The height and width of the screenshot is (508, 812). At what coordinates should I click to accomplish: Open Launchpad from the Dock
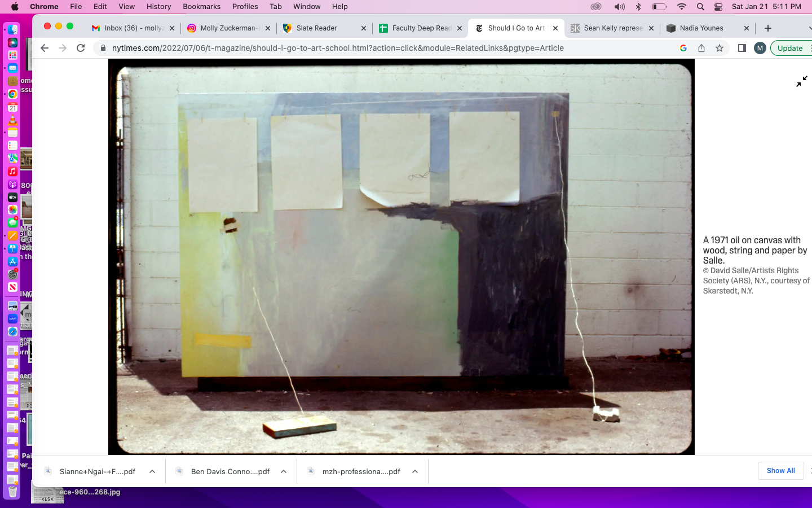pyautogui.click(x=12, y=55)
